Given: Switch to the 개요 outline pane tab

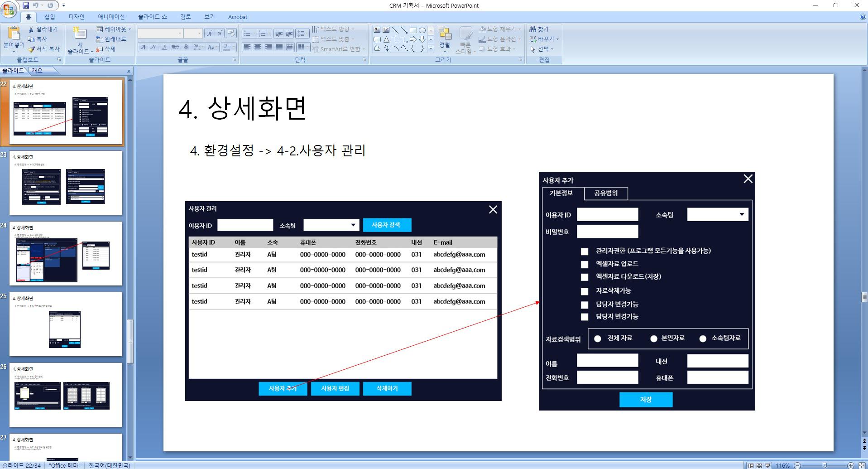Looking at the screenshot, I should click(x=37, y=71).
